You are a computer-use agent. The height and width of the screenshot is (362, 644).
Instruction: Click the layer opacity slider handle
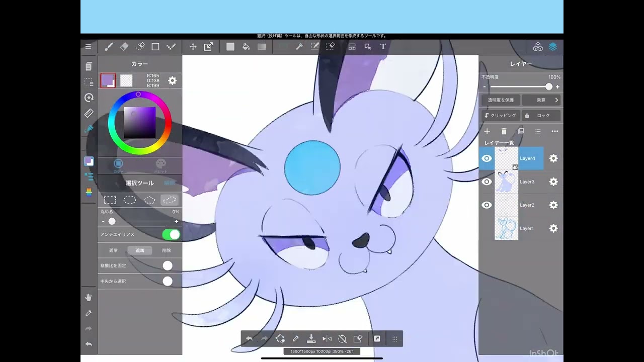[x=549, y=87]
